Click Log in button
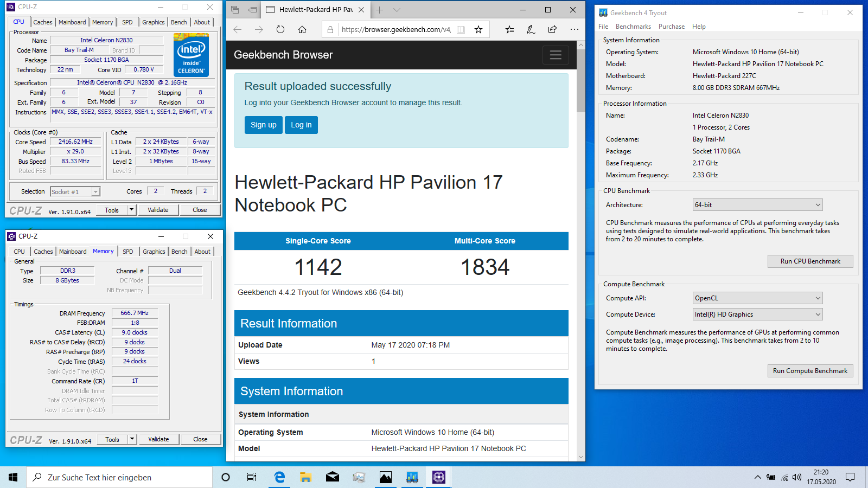 (x=301, y=125)
